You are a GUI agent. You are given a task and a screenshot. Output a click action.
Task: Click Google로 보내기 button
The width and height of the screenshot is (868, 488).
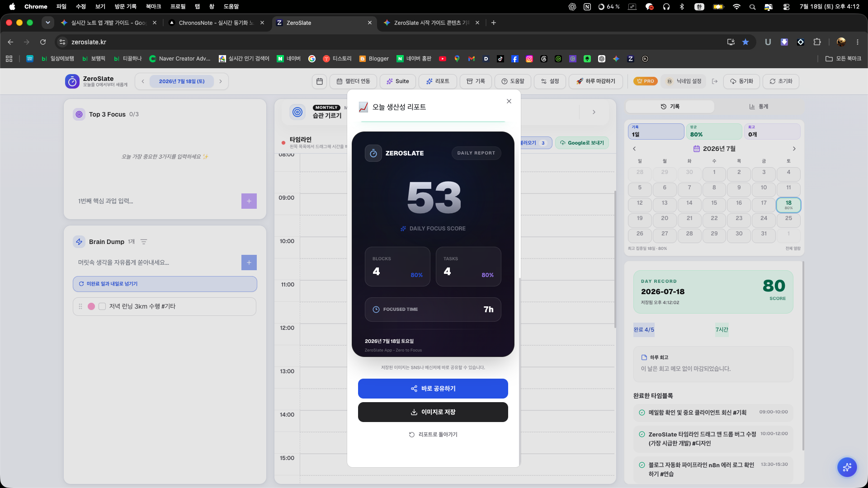tap(582, 143)
